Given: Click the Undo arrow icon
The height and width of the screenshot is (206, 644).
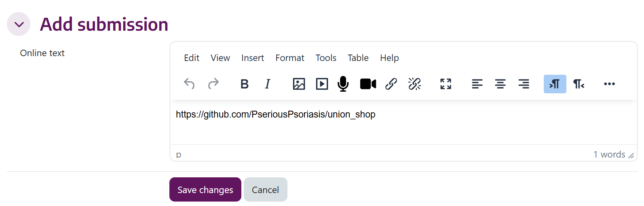Looking at the screenshot, I should click(x=189, y=84).
